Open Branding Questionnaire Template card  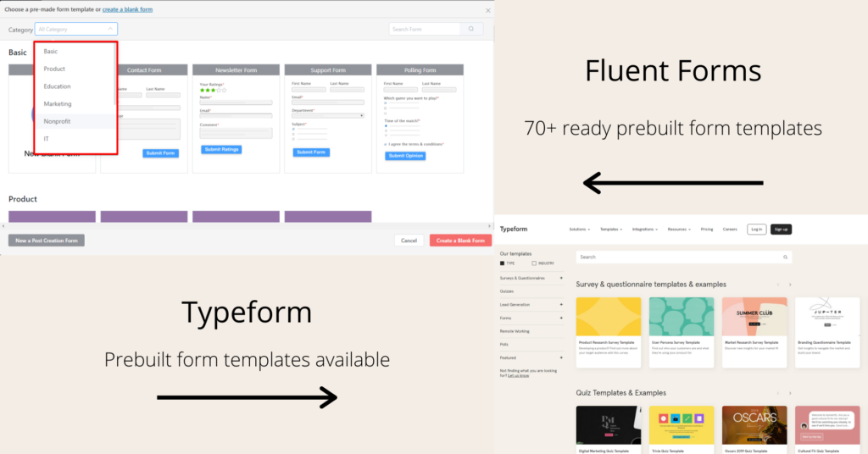[827, 332]
